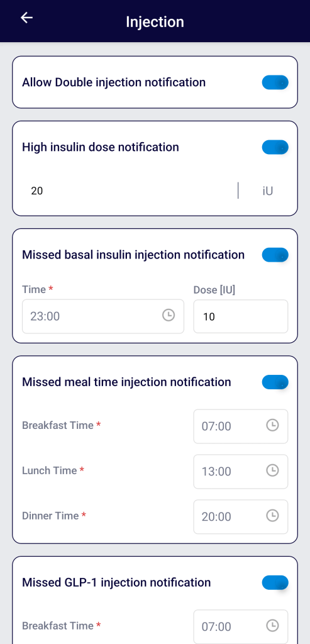Edit the basal Dose [IU] field

(x=241, y=316)
